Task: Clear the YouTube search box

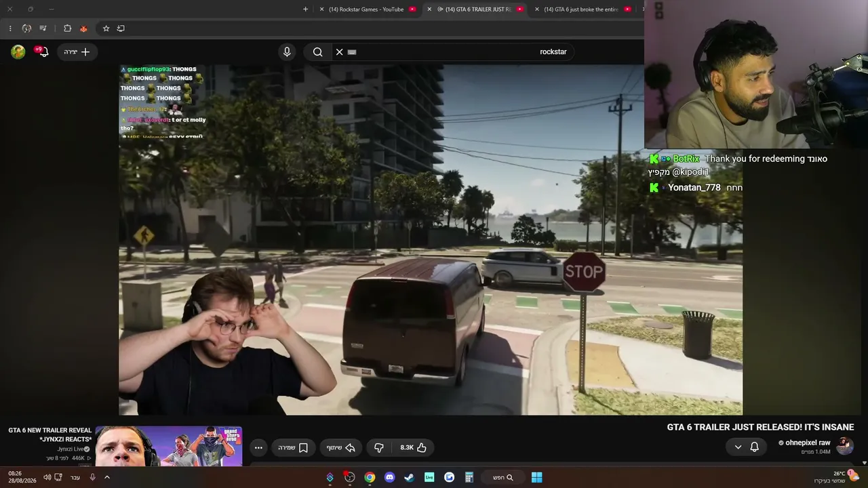Action: 340,52
